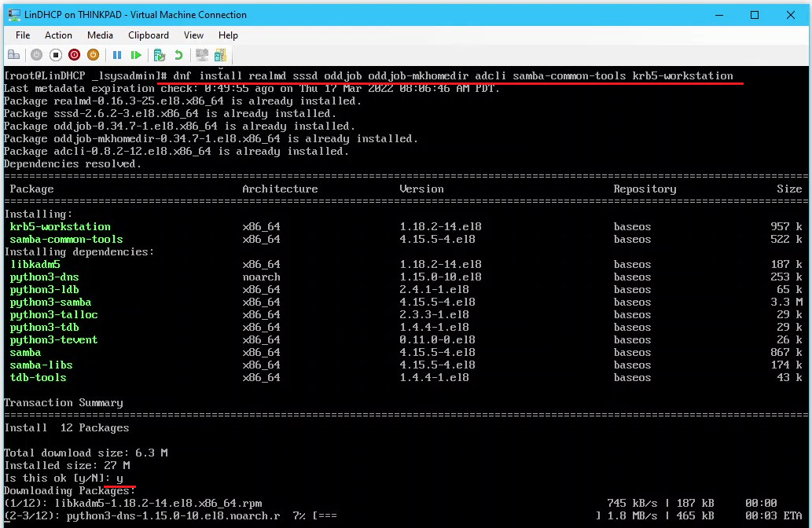Click the '745 kB/s' download speed
The image size is (812, 528).
632,503
